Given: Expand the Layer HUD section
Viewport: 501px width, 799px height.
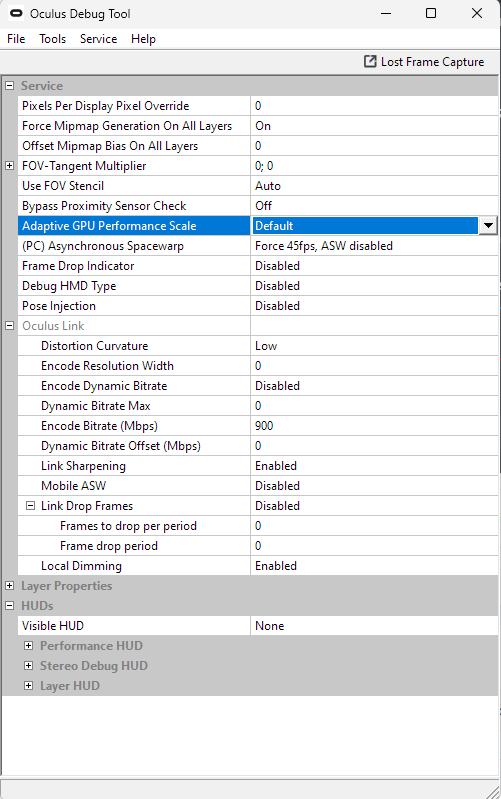Looking at the screenshot, I should coord(29,685).
